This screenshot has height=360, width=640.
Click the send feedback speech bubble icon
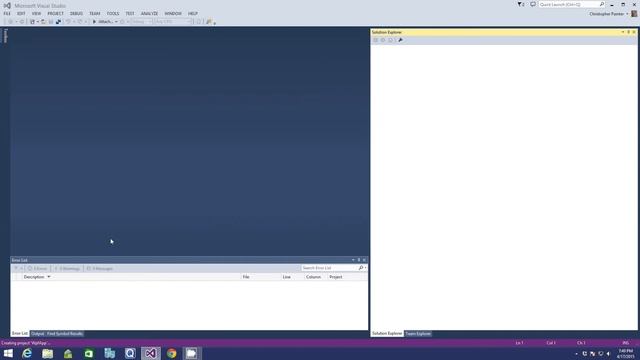(533, 4)
